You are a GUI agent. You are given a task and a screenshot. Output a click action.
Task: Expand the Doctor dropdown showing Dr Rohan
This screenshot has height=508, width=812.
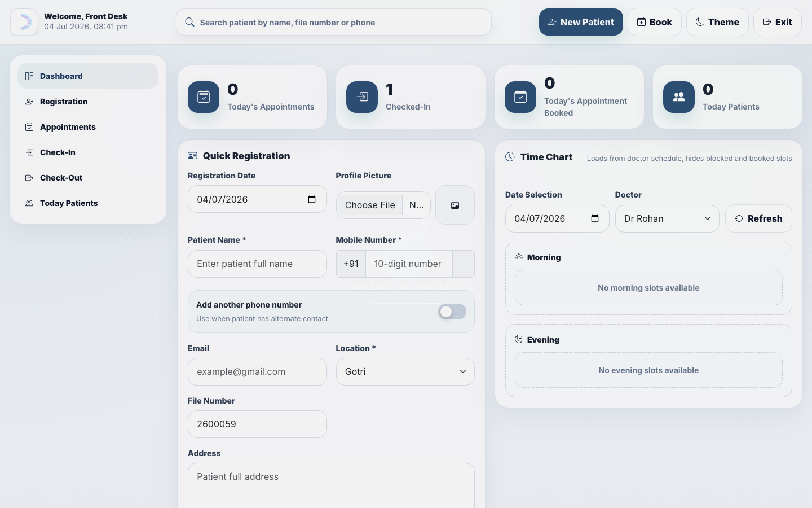pos(667,218)
